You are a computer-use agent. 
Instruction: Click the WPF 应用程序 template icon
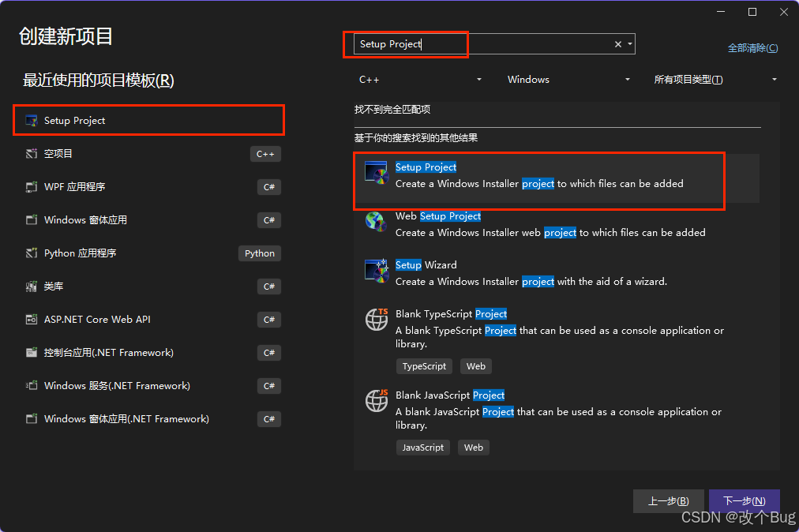[x=32, y=187]
